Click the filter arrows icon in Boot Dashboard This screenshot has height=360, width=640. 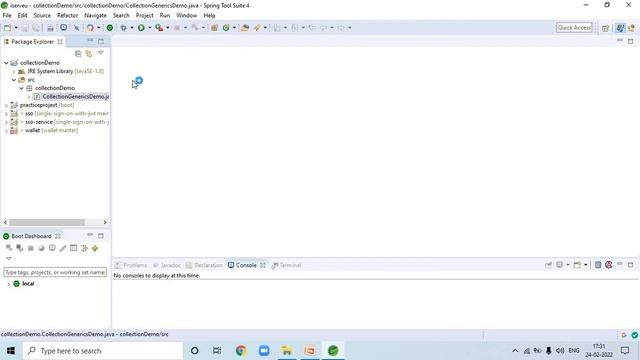(x=84, y=248)
